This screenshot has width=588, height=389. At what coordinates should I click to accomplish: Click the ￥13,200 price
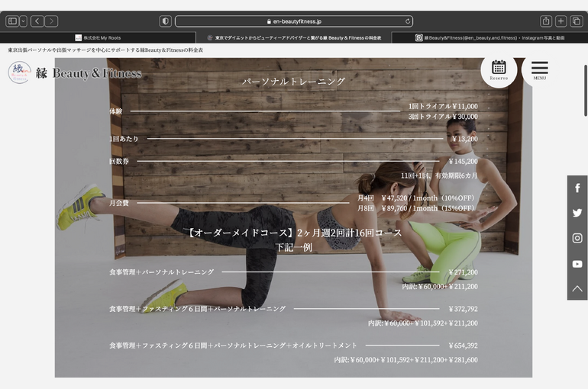tap(464, 139)
